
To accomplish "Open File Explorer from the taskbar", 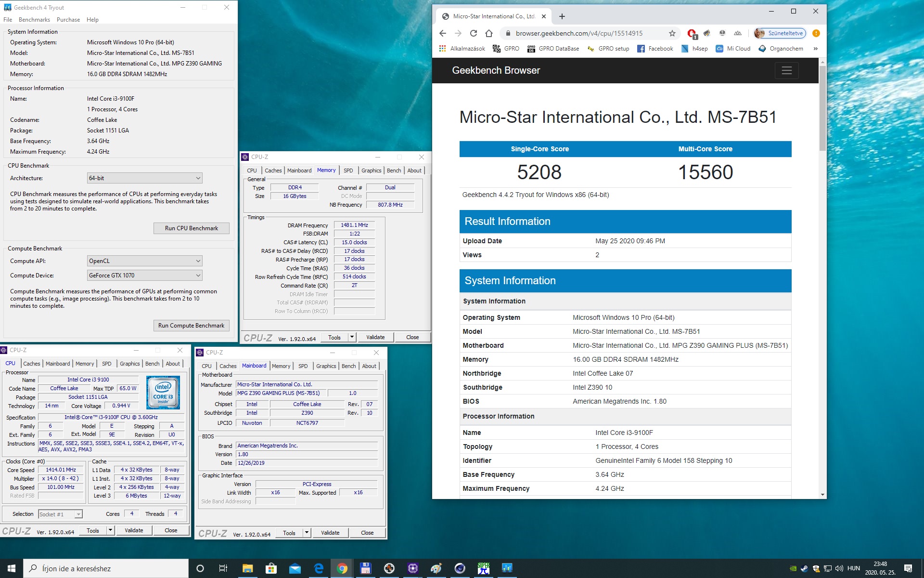I will point(247,568).
